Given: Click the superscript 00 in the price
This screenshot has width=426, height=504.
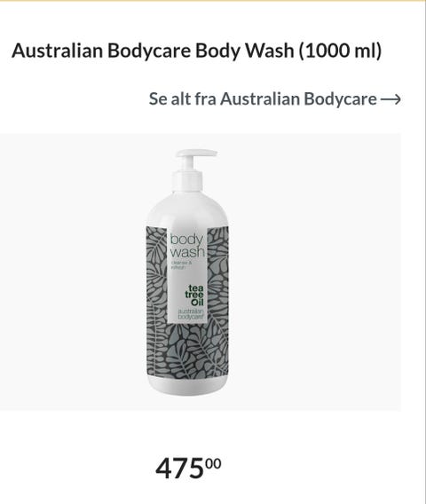Looking at the screenshot, I should coord(214,463).
